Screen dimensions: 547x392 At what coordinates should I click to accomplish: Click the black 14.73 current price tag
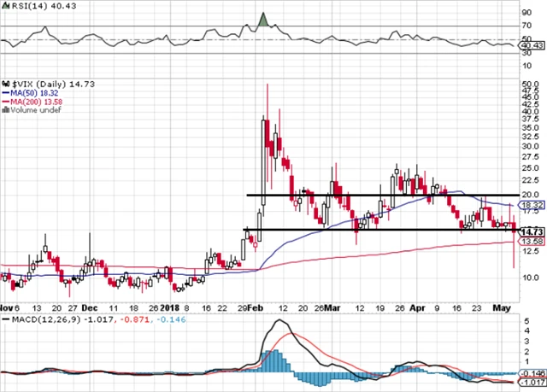tap(532, 232)
